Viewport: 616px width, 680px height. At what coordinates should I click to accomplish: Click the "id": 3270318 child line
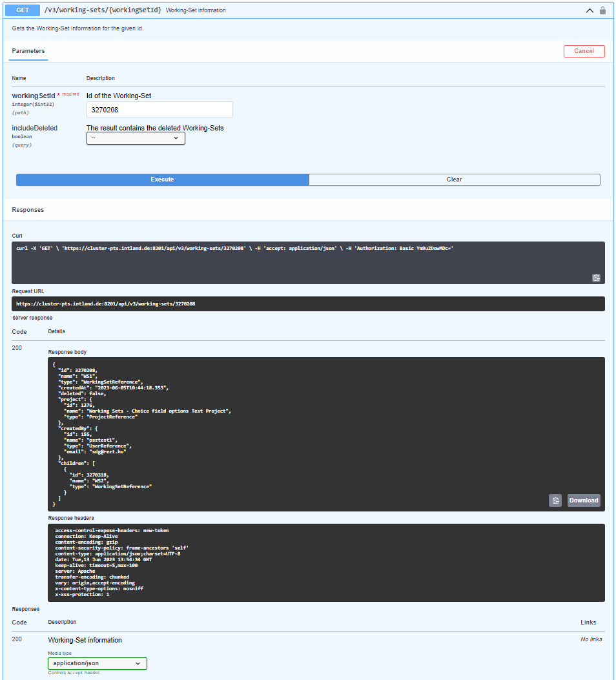pos(89,475)
